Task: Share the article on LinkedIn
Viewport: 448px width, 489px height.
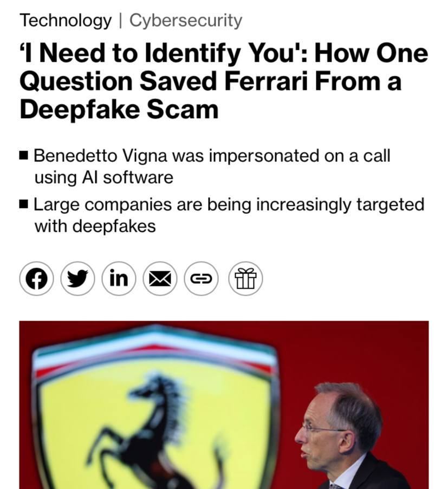Action: point(119,278)
